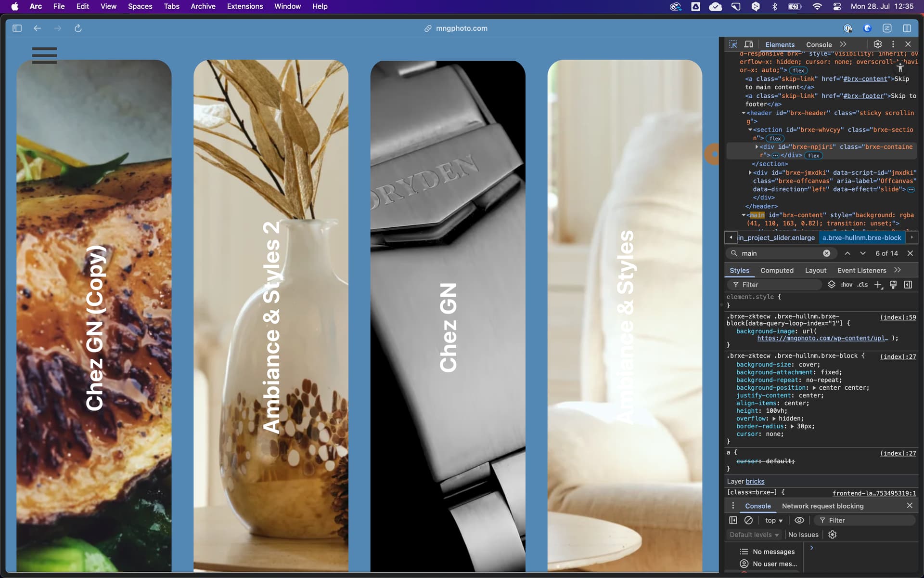Open console settings gear next to No Issues
The width and height of the screenshot is (924, 578).
coord(832,535)
